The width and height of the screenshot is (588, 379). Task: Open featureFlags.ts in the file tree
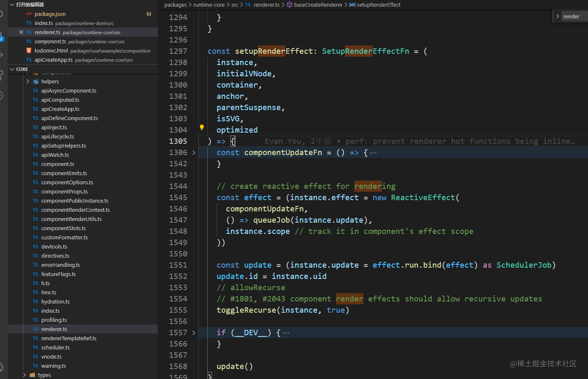[x=58, y=274]
